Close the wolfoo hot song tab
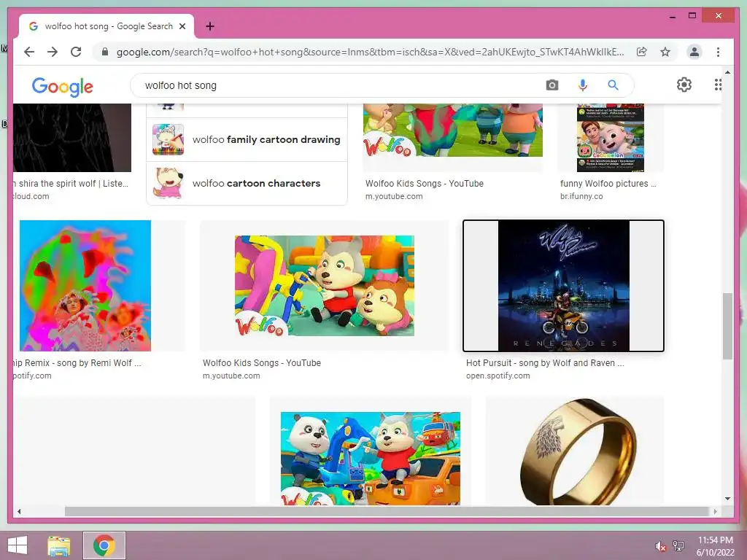Viewport: 747px width, 560px height. point(182,26)
